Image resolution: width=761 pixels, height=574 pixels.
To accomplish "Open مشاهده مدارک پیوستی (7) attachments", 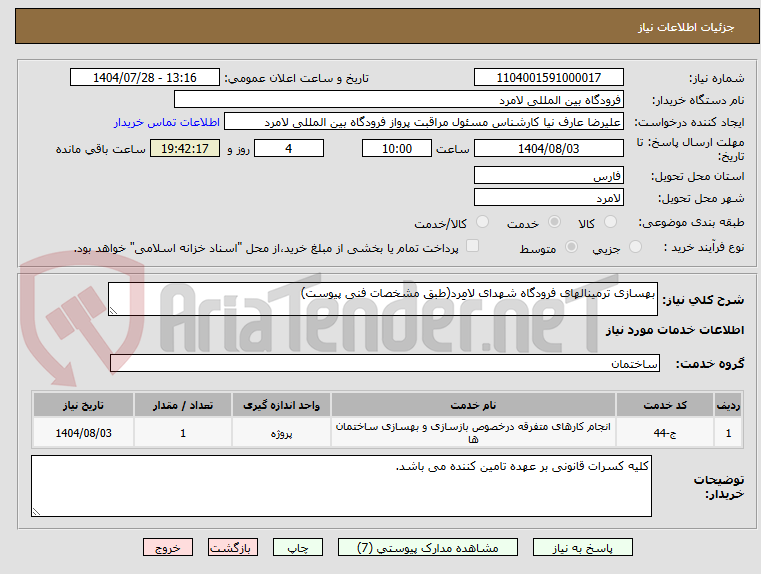I will tap(428, 547).
